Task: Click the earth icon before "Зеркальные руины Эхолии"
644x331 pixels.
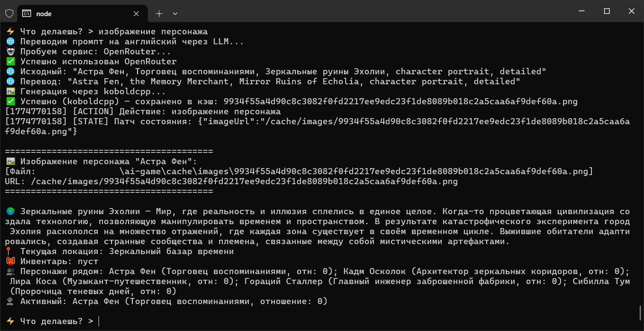Action: click(x=10, y=212)
